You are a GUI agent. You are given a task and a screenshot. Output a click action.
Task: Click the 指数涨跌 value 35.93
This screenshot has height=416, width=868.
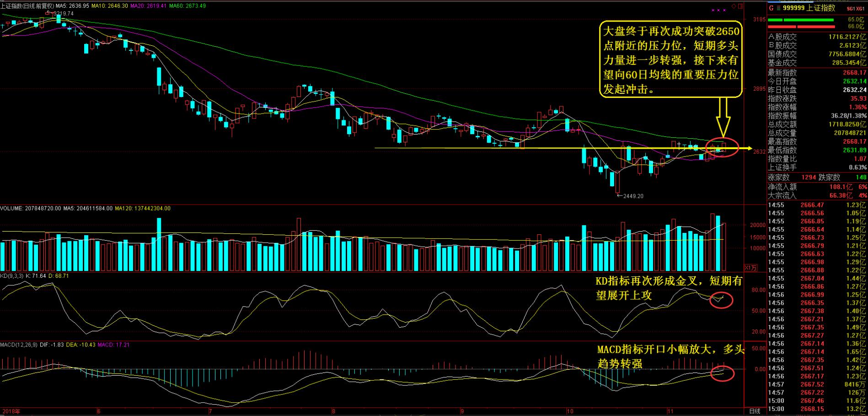(x=858, y=98)
